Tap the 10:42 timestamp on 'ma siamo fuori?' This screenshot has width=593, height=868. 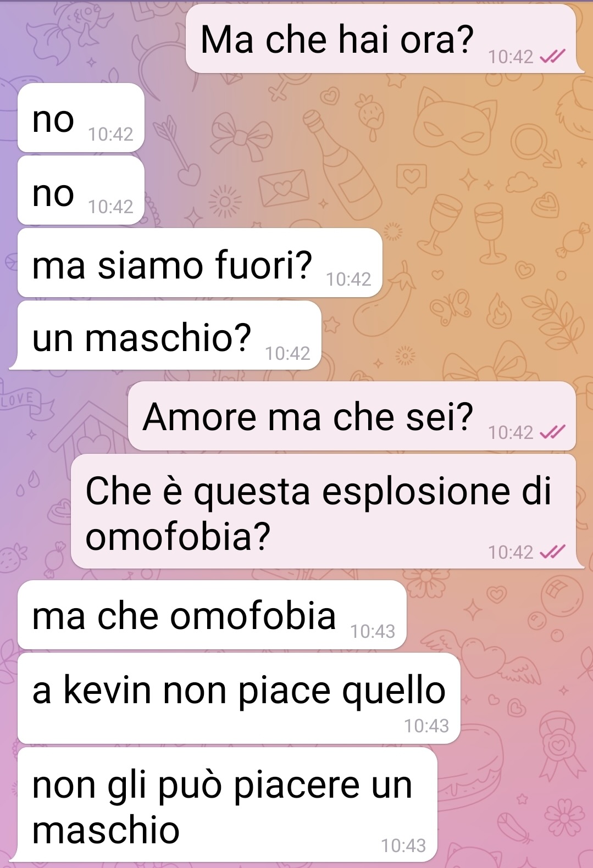pos(348,280)
